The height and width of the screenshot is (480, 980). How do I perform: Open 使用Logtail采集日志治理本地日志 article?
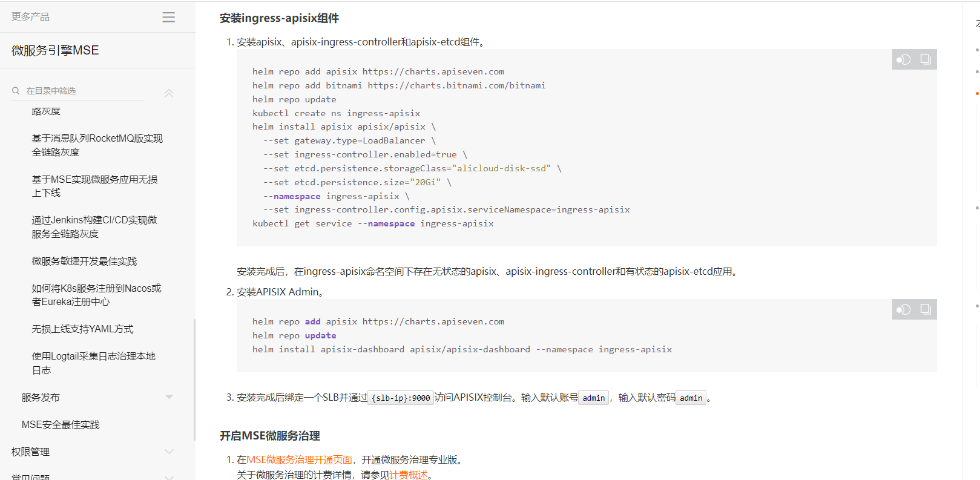tap(93, 363)
